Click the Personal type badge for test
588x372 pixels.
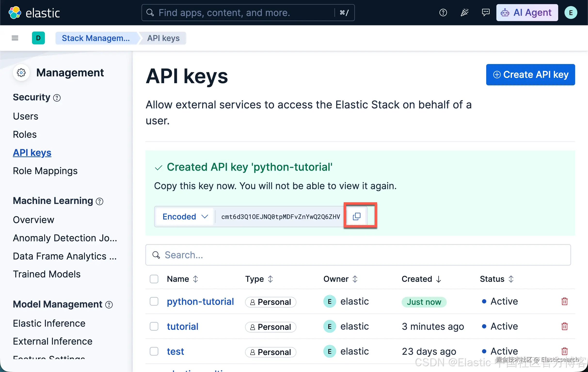[270, 352]
